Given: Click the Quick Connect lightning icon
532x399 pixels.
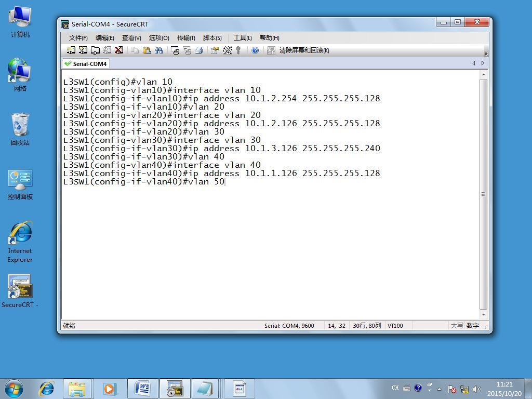Looking at the screenshot, I should click(x=83, y=50).
